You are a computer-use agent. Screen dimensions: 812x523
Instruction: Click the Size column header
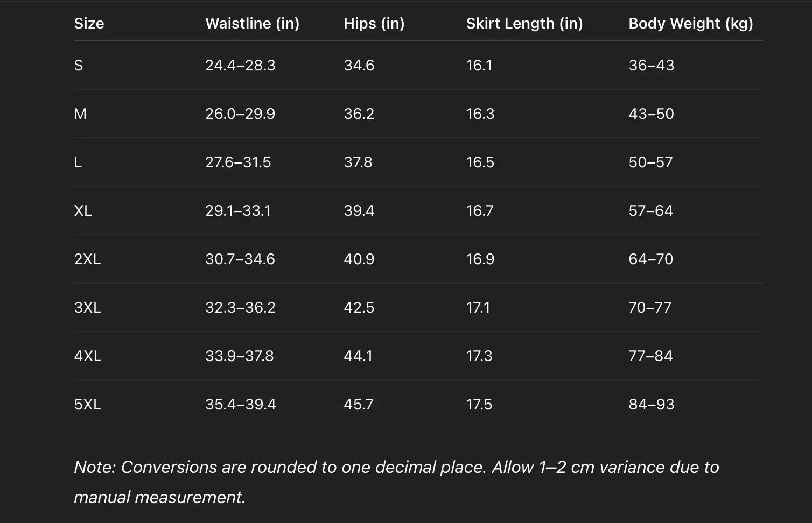click(89, 24)
